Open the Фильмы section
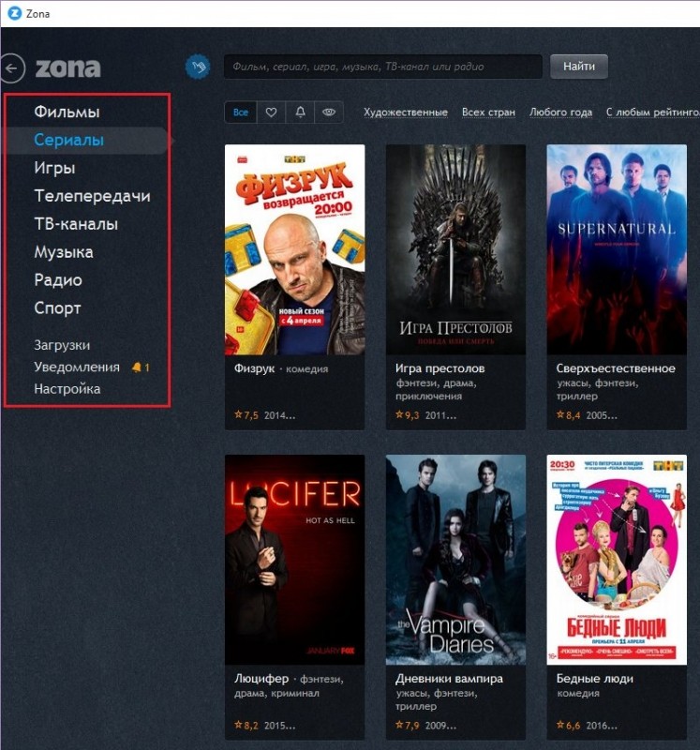The image size is (700, 750). click(67, 112)
